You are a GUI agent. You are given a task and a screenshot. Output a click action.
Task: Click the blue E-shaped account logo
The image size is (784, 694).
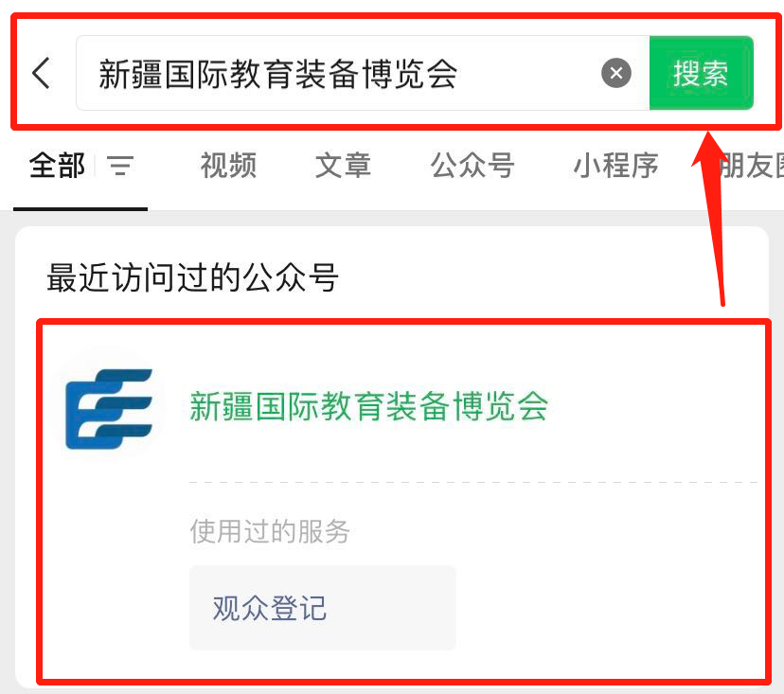[x=109, y=408]
